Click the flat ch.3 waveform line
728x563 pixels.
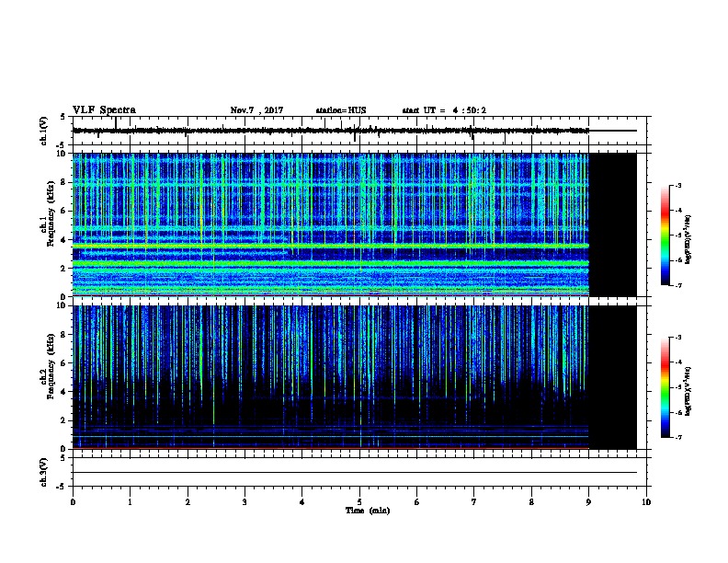[354, 473]
